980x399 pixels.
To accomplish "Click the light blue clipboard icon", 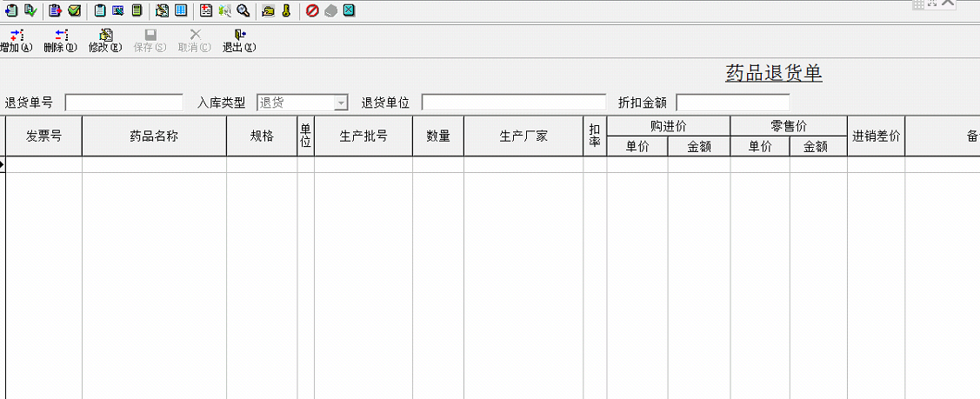I will [100, 10].
